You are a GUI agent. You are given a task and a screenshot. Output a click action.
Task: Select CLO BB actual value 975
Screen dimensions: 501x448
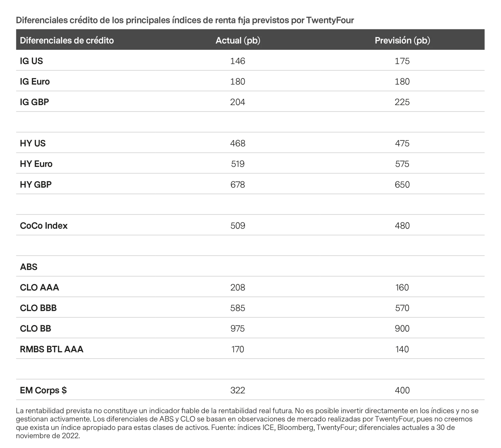(x=238, y=328)
